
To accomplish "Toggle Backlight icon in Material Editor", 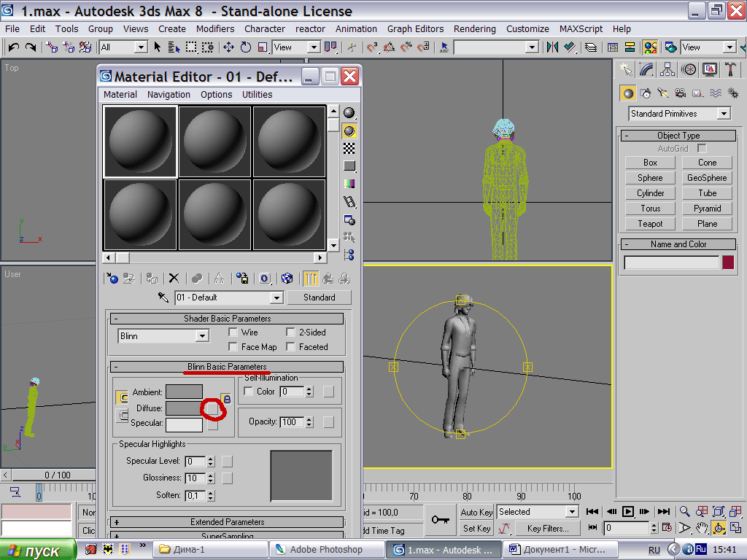I will pos(349,131).
